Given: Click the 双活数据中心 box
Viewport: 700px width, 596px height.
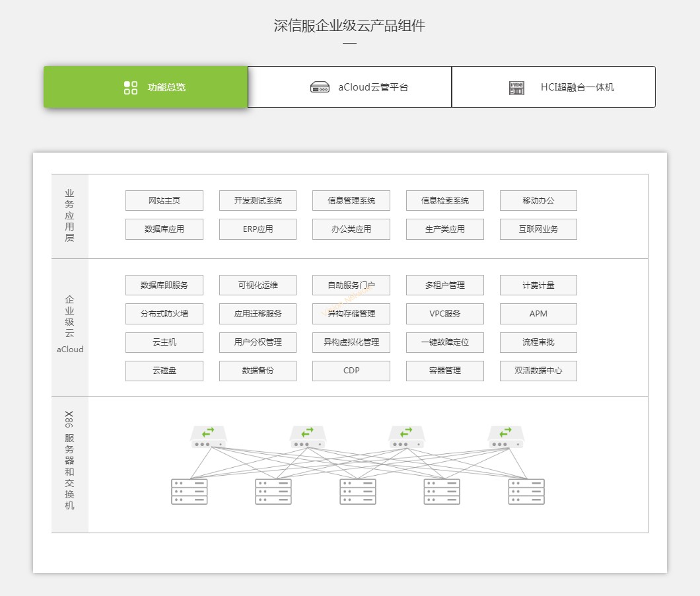Looking at the screenshot, I should (x=538, y=371).
